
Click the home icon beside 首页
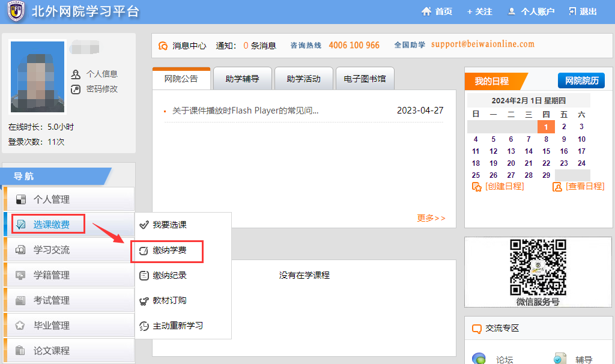pyautogui.click(x=427, y=11)
